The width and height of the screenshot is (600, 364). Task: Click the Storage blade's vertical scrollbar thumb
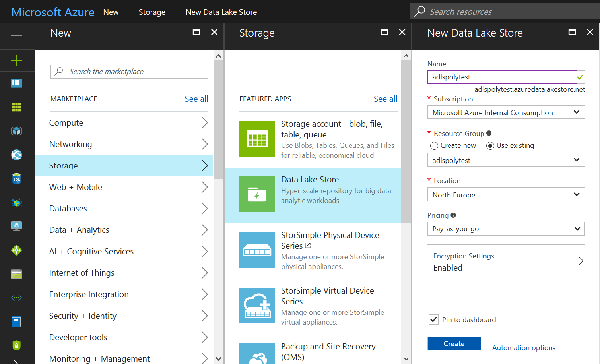point(406,141)
